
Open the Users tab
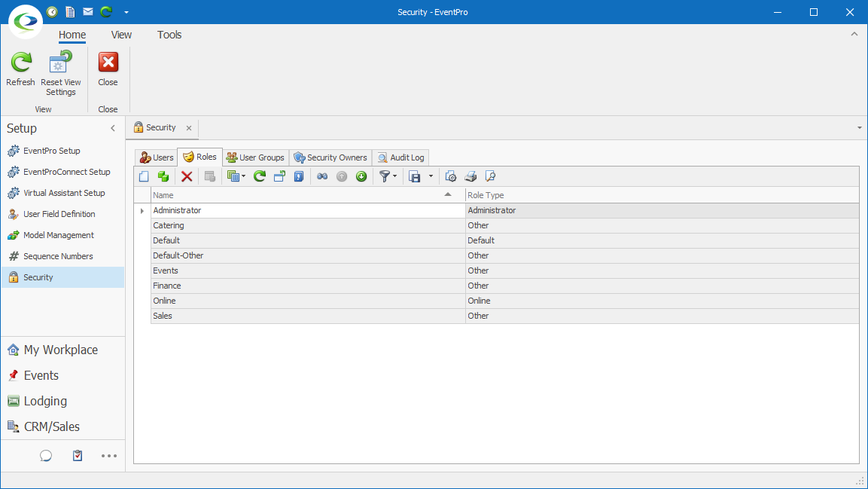click(156, 157)
